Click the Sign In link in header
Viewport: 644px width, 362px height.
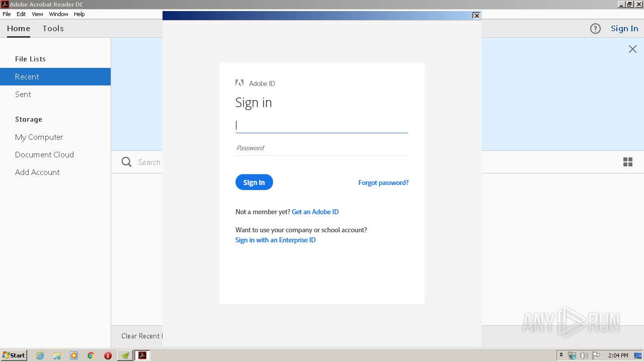(624, 29)
